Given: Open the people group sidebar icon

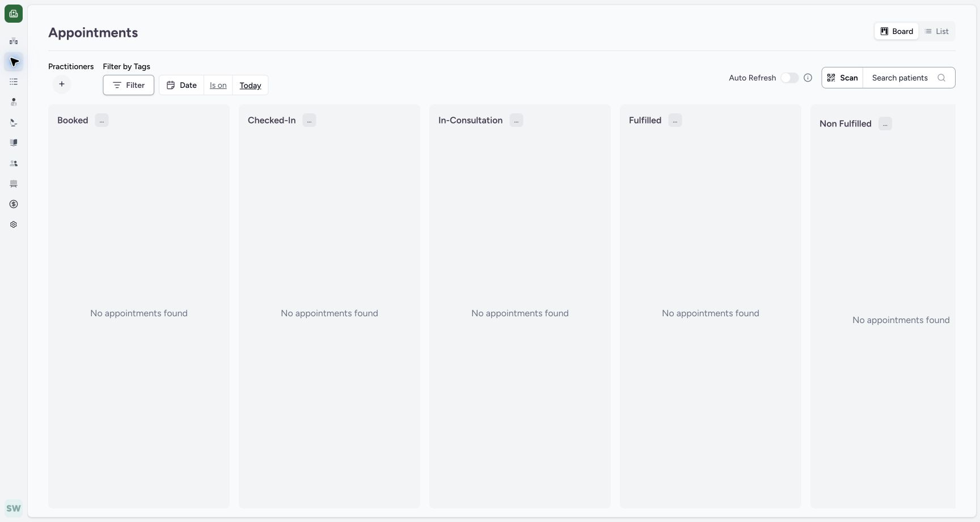Looking at the screenshot, I should pyautogui.click(x=14, y=163).
